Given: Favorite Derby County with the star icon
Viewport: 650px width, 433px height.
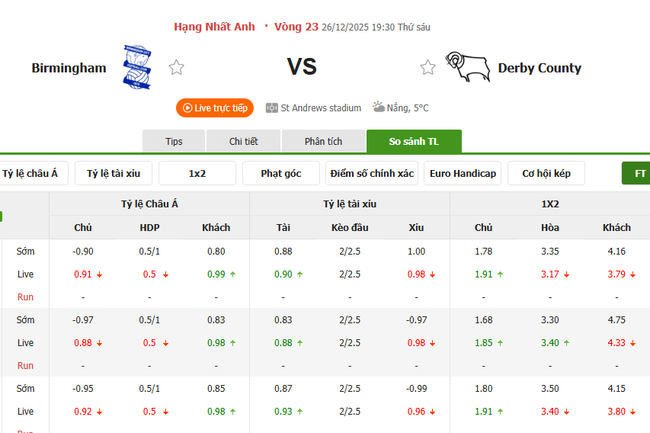Looking at the screenshot, I should 428,68.
